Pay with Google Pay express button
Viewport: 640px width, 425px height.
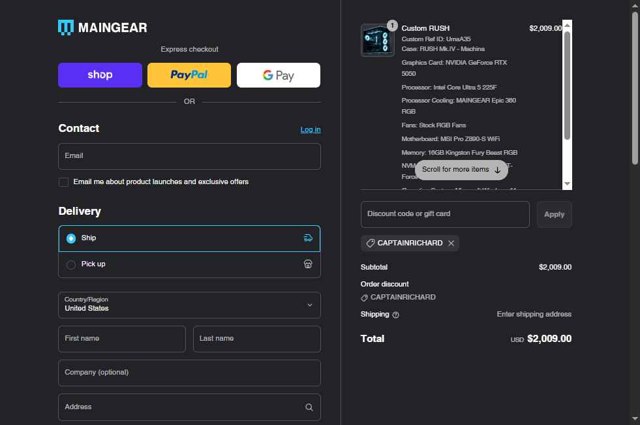(x=278, y=75)
